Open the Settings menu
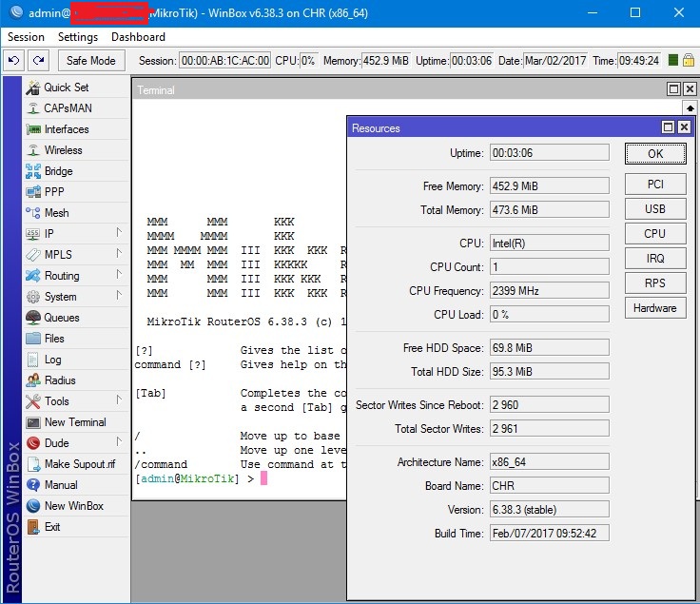Screen dimensions: 700x604 tap(78, 37)
